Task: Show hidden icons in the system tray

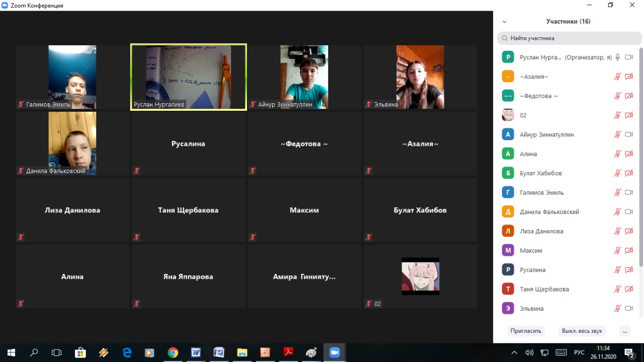Action: pyautogui.click(x=514, y=352)
